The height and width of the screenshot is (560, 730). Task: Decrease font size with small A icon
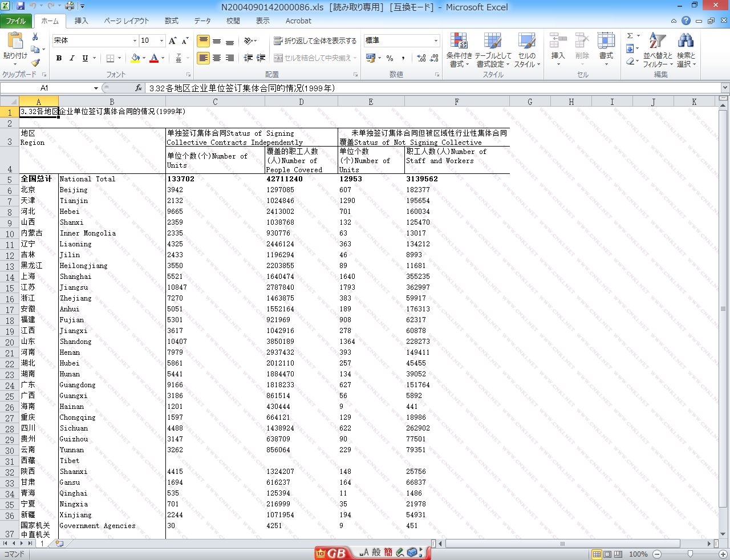(185, 40)
